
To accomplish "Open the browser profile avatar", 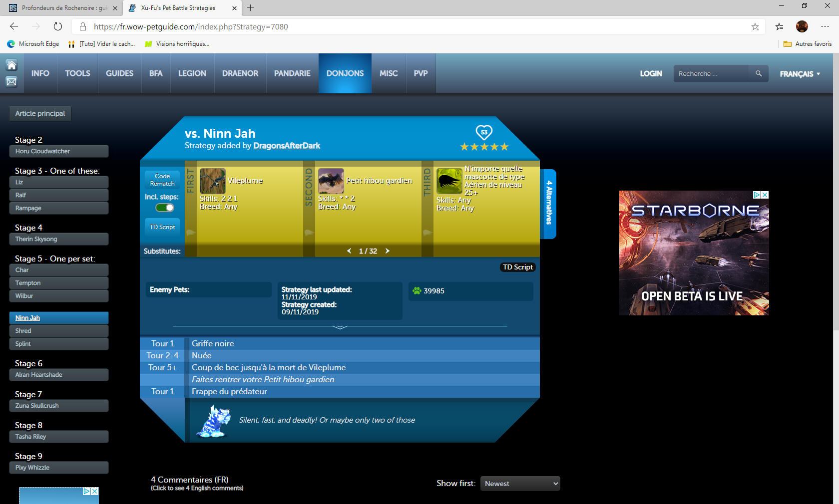I will point(802,26).
